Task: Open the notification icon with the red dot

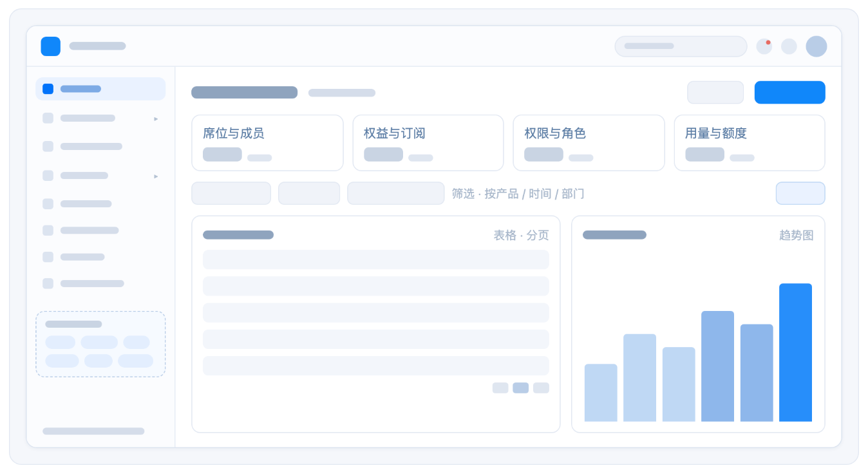Action: click(764, 46)
